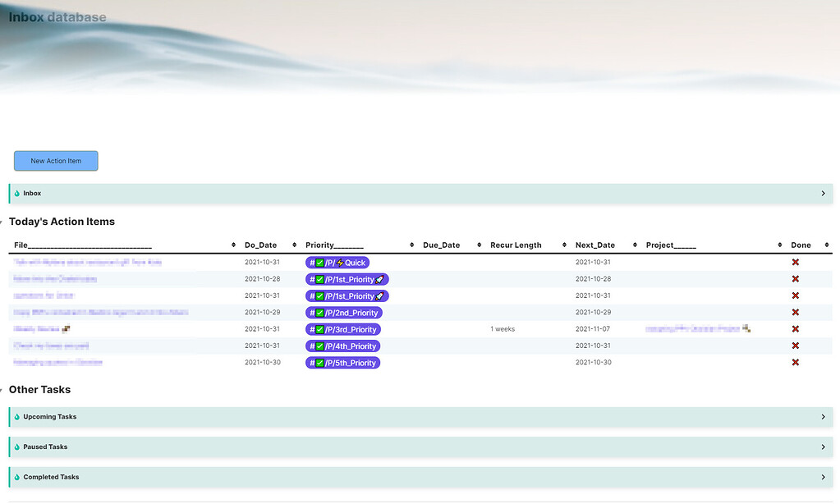840x504 pixels.
Task: Click the New Action Item button
Action: (56, 161)
